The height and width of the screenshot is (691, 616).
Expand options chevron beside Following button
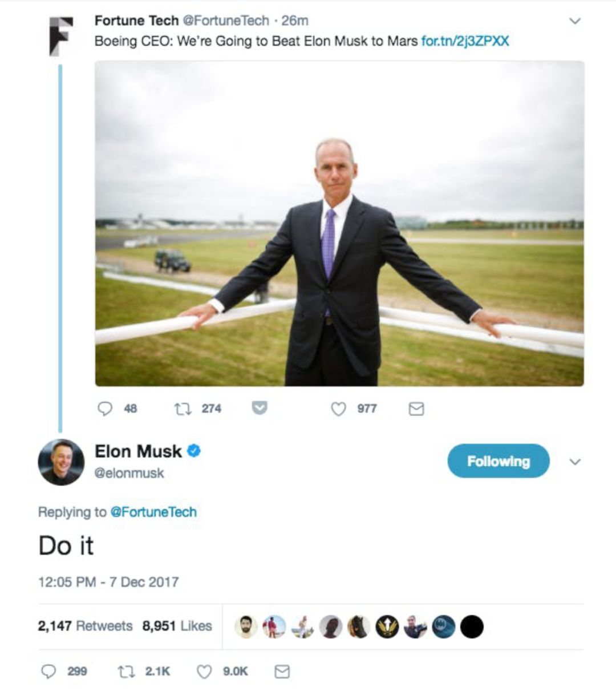[576, 462]
